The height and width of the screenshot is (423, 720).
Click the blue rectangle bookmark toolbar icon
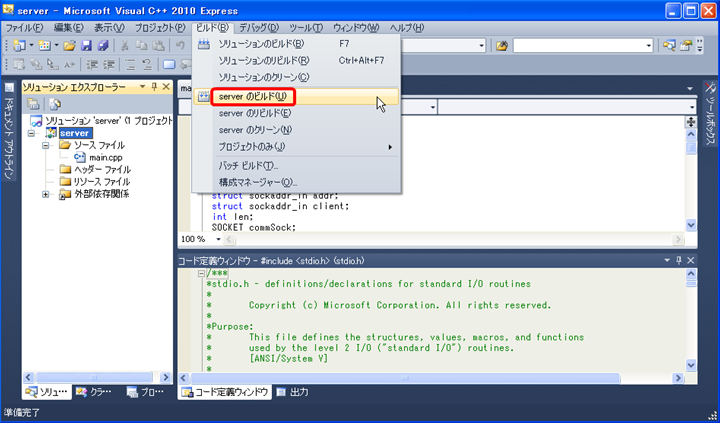pyautogui.click(x=169, y=65)
